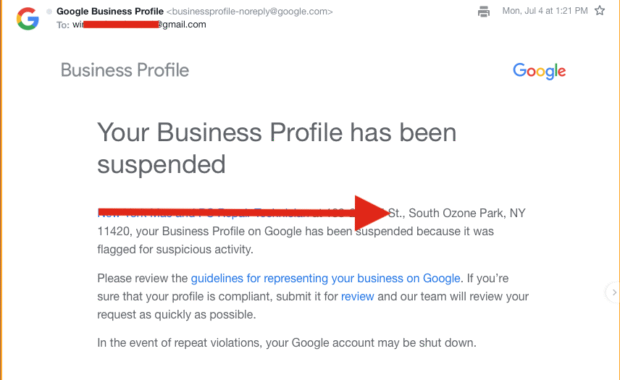Click the sender name Google Business Profile

(x=110, y=11)
